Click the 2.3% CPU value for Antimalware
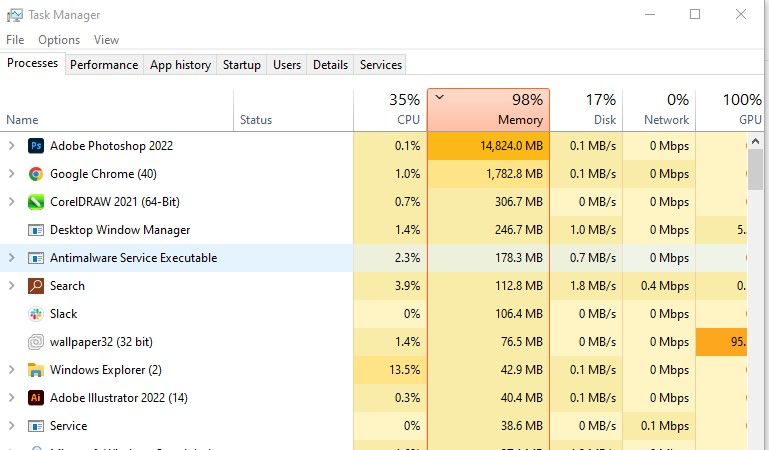Screen dimensions: 769x450 407,258
